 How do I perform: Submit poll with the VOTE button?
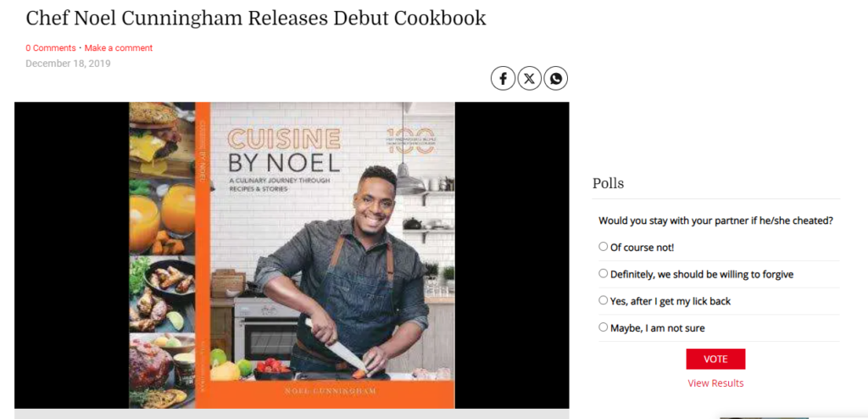tap(715, 359)
